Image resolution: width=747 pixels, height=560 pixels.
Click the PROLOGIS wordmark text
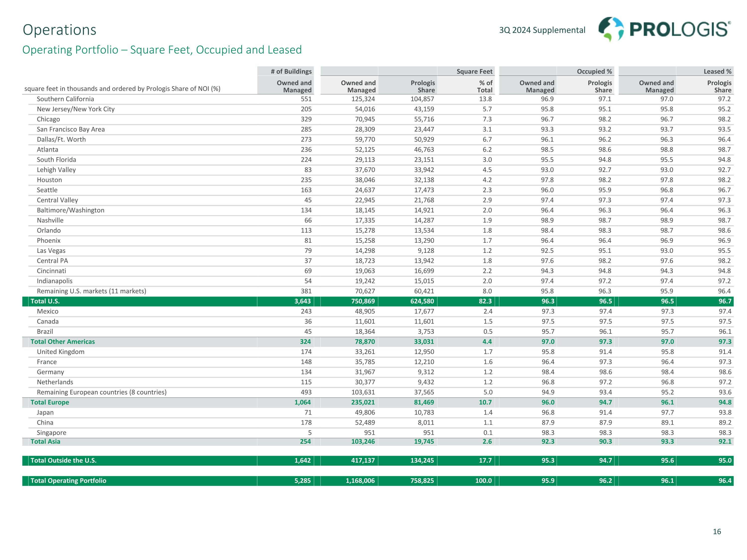pos(680,30)
